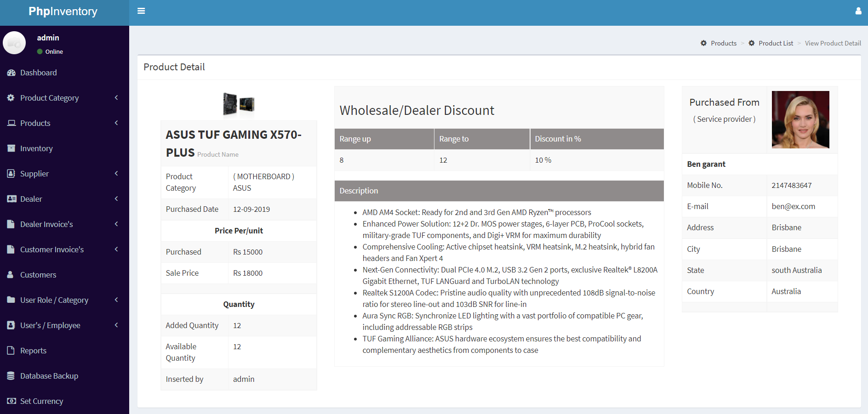Image resolution: width=868 pixels, height=414 pixels.
Task: Open the Dashboard menu item
Action: (64, 73)
